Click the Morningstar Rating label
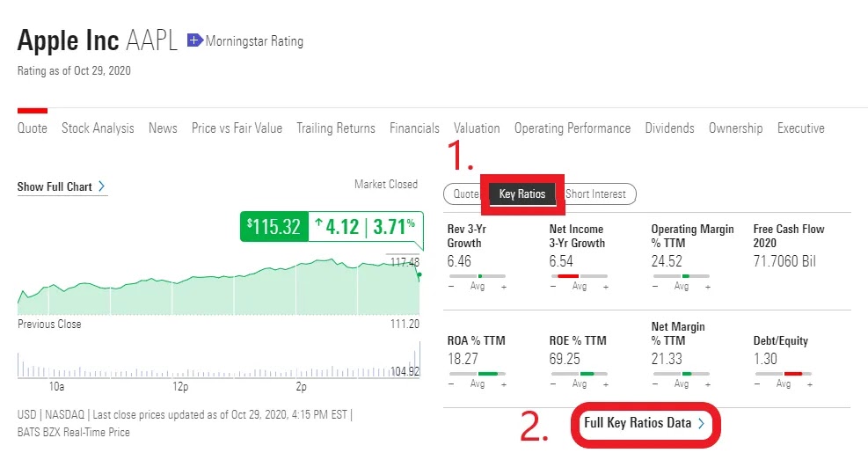 [x=254, y=41]
